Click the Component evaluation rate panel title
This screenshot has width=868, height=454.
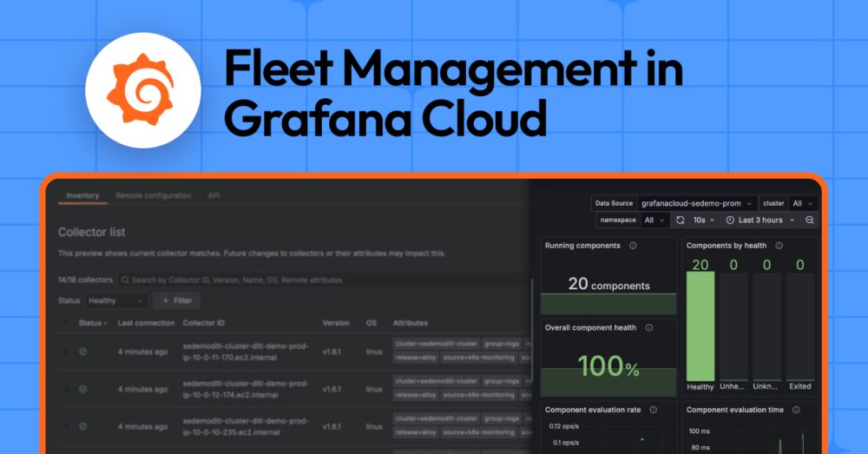click(x=593, y=410)
